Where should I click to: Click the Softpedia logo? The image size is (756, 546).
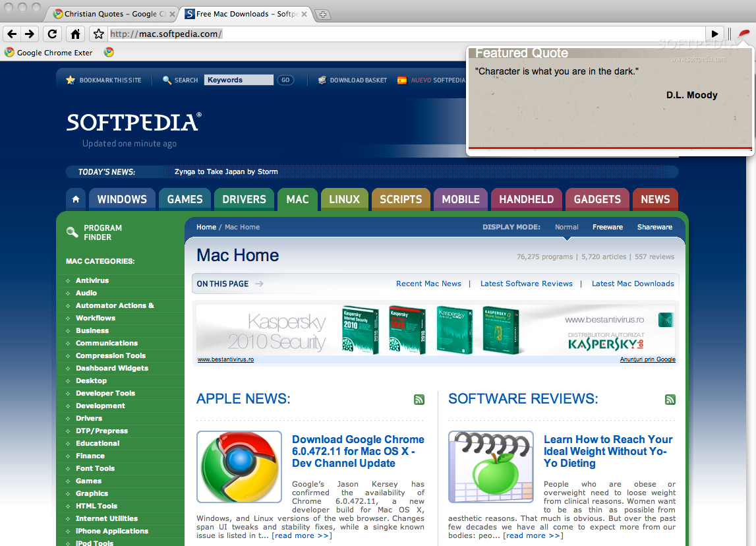pos(134,123)
